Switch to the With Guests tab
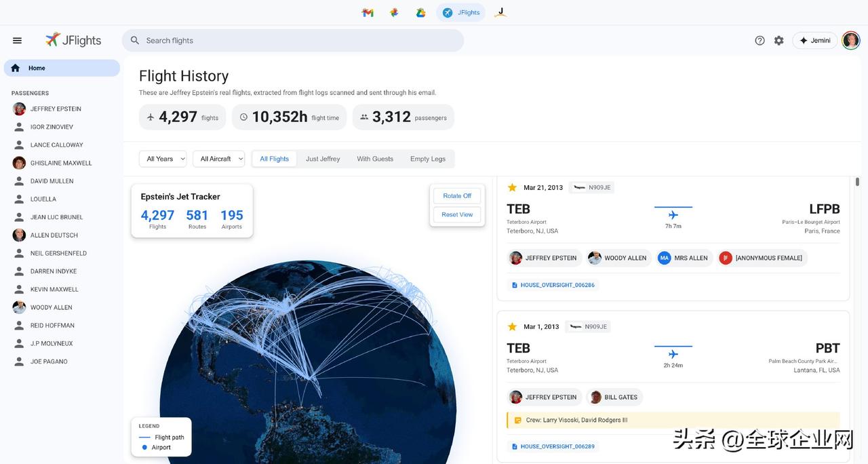 click(375, 159)
